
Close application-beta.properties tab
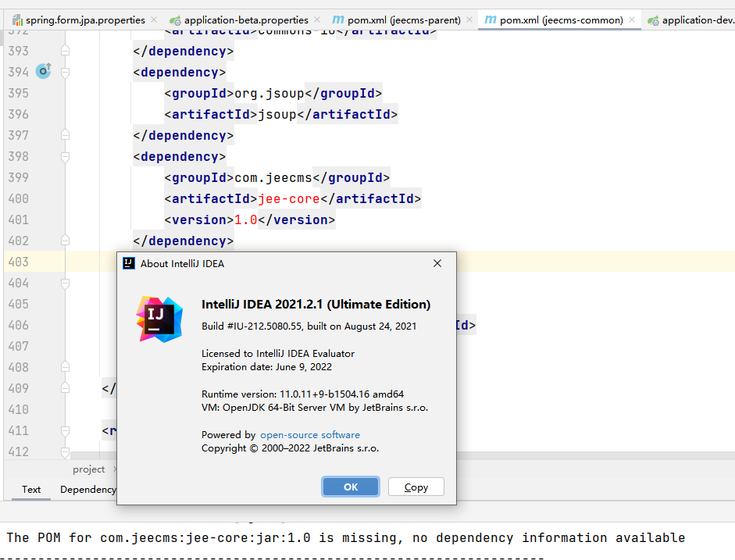pos(317,20)
